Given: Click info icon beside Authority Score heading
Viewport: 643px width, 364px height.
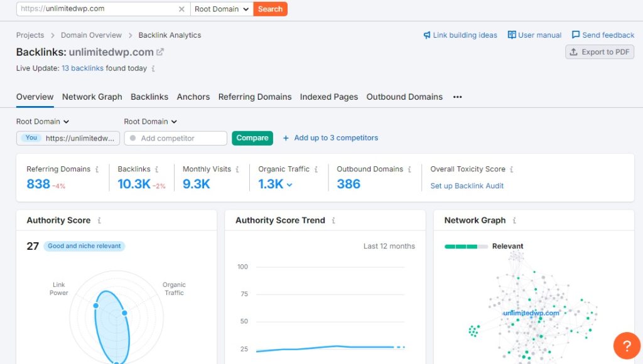Looking at the screenshot, I should 99,220.
